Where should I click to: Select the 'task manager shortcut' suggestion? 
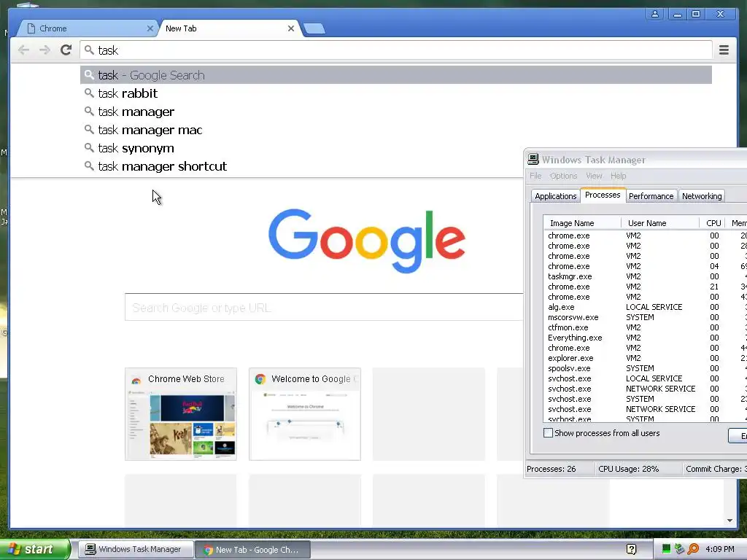pos(396,166)
